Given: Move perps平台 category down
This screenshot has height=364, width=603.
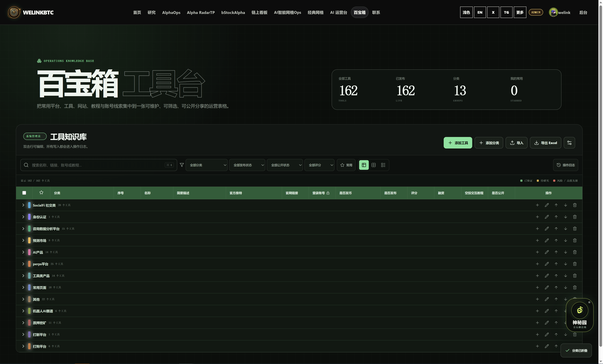Looking at the screenshot, I should [565, 264].
